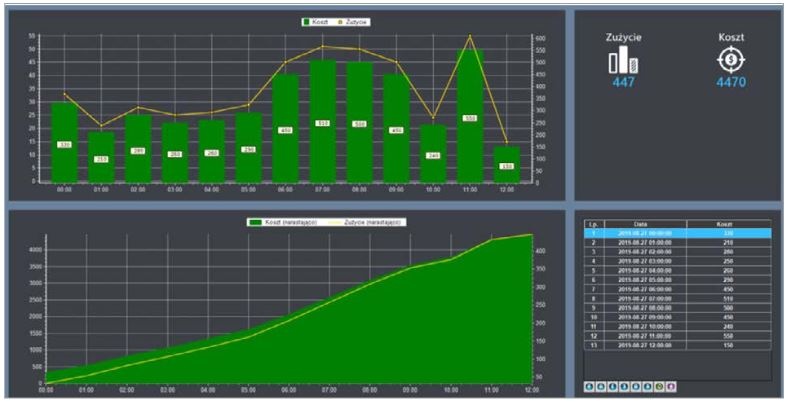The height and width of the screenshot is (402, 788).
Task: Click the 06:00 x-axis label in bottom chart
Action: click(x=288, y=390)
